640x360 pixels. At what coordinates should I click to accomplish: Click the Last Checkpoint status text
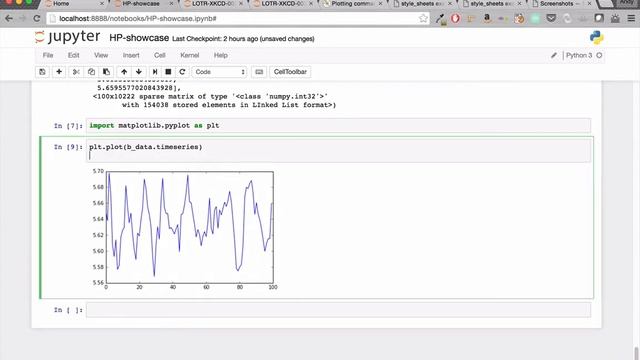click(243, 39)
